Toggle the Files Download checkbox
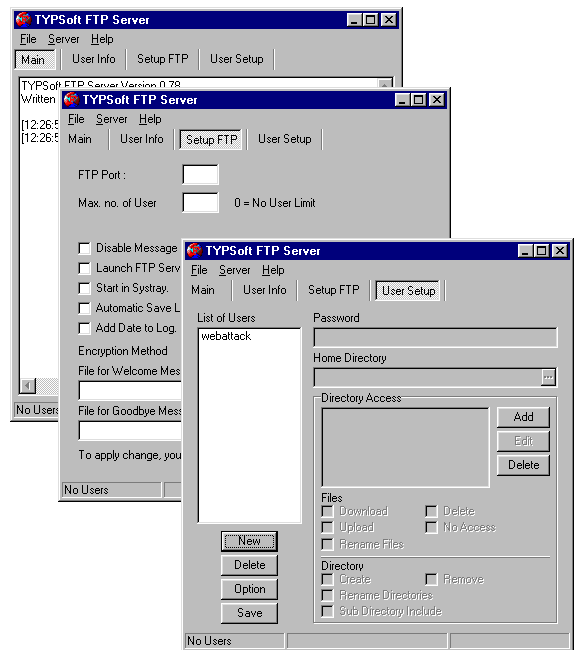Viewport: 580px width, 650px height. click(x=328, y=511)
